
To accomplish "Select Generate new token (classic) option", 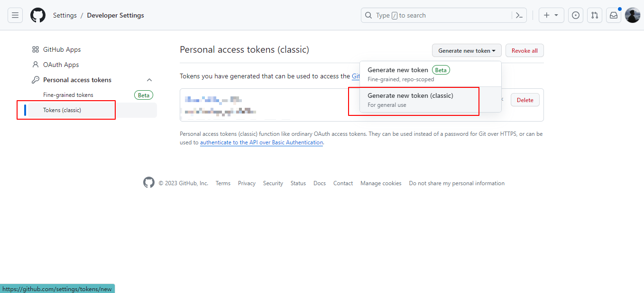I will [x=411, y=100].
